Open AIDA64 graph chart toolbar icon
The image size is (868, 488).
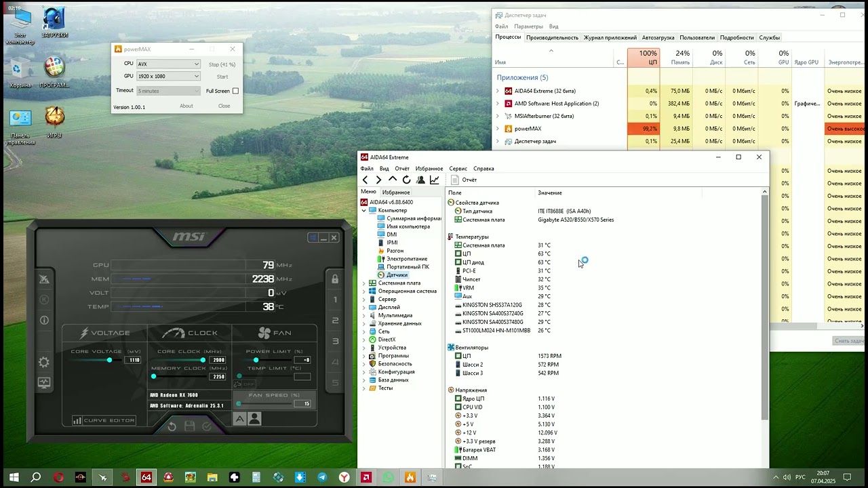[x=435, y=180]
